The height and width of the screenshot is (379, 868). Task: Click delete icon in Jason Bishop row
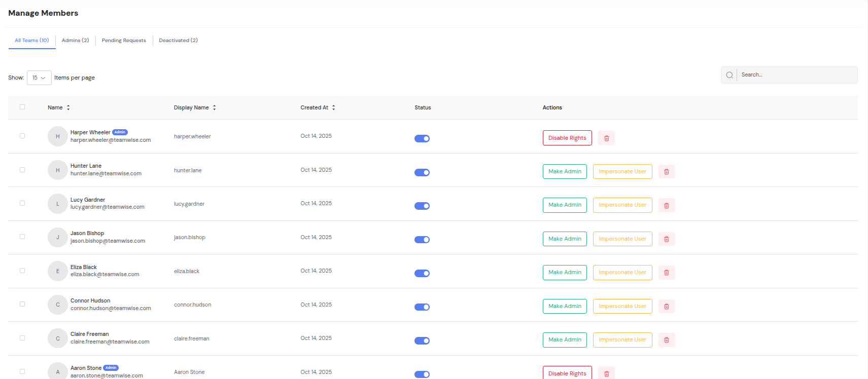pyautogui.click(x=667, y=239)
